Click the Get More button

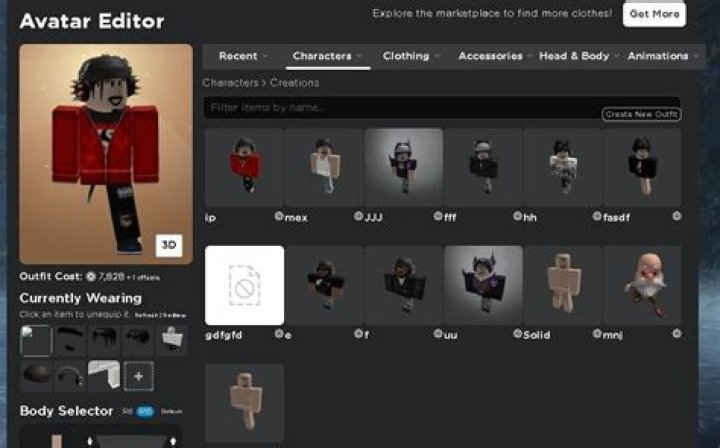[654, 14]
